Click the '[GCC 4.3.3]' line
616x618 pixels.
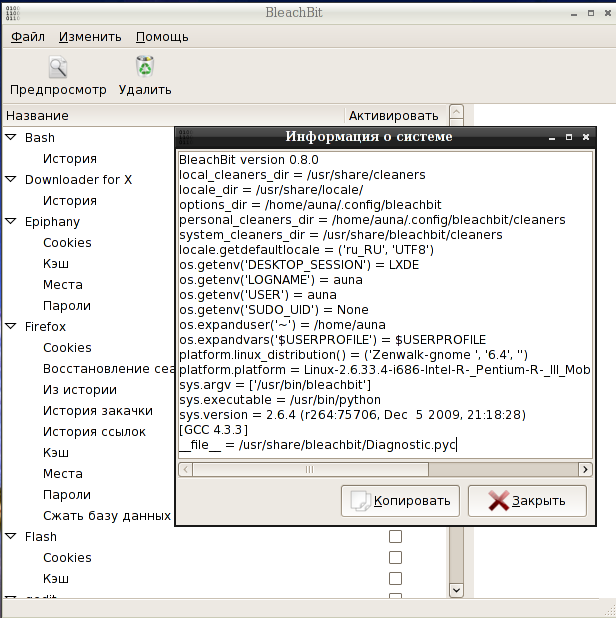pos(213,430)
